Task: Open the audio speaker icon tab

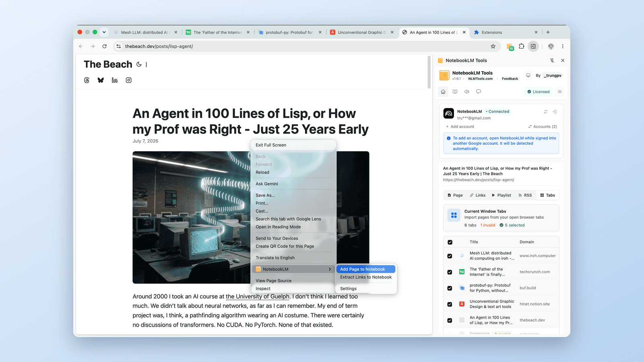Action: pyautogui.click(x=467, y=92)
